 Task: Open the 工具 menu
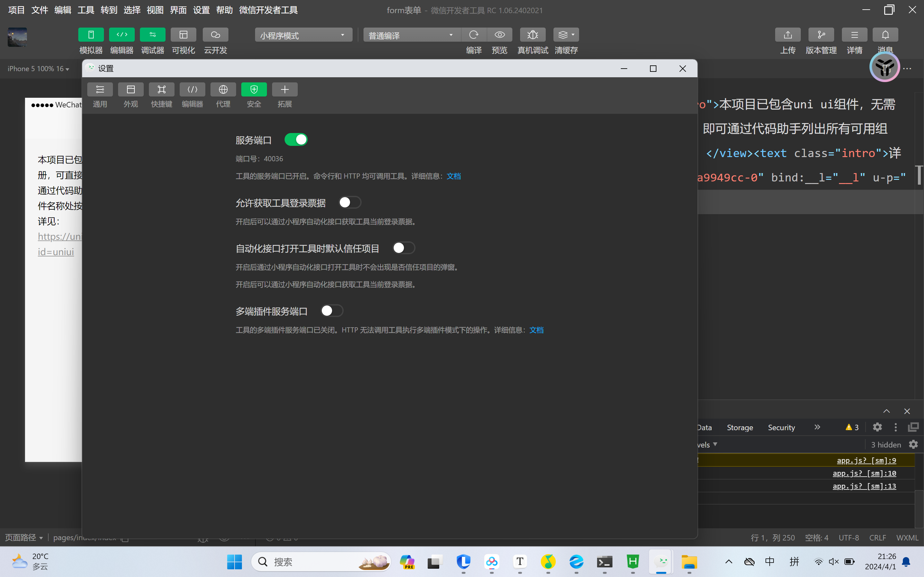click(86, 10)
